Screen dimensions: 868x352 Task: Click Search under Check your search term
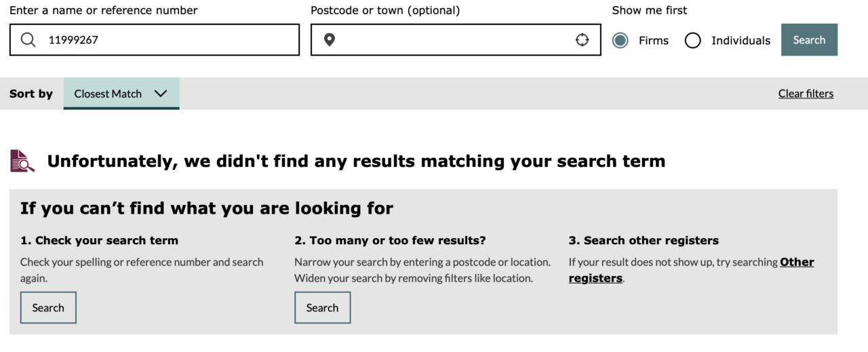(x=48, y=308)
